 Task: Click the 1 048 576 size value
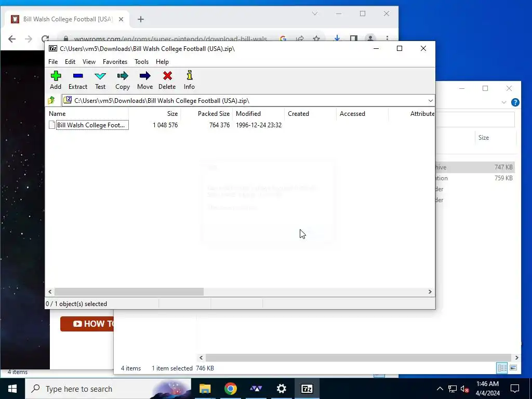click(x=165, y=125)
